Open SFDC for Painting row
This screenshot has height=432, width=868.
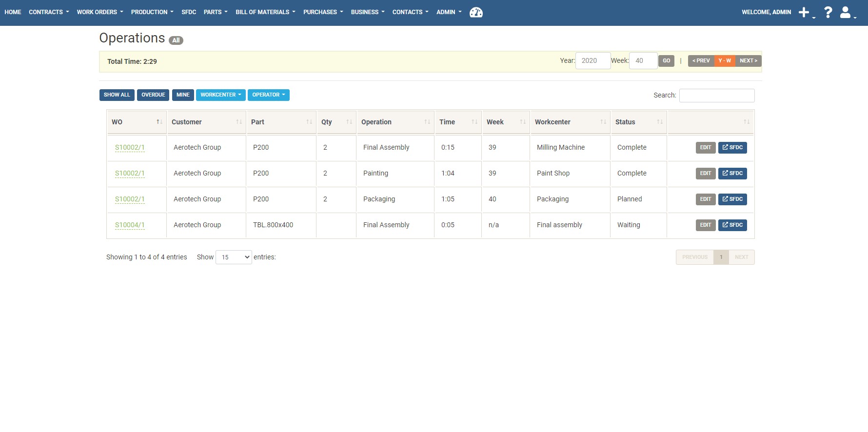(x=732, y=174)
